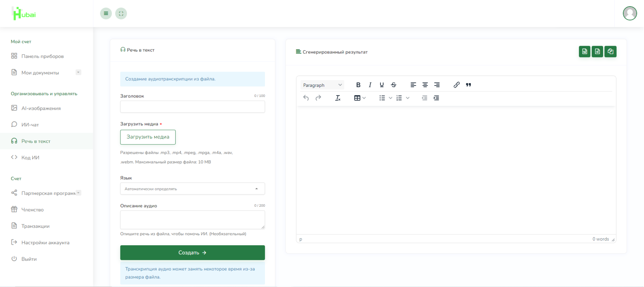
Task: Expand the Мои документы submenu arrow
Action: point(78,72)
